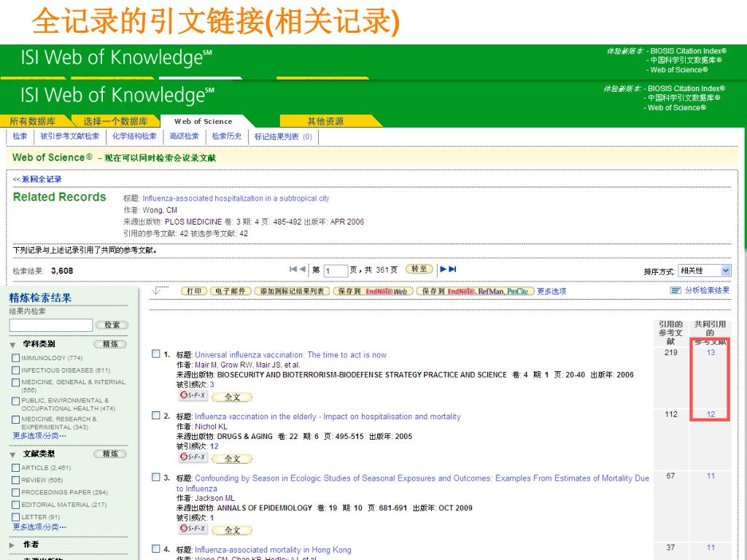This screenshot has height=560, width=747.
Task: Click the 打印 print button
Action: click(x=194, y=291)
